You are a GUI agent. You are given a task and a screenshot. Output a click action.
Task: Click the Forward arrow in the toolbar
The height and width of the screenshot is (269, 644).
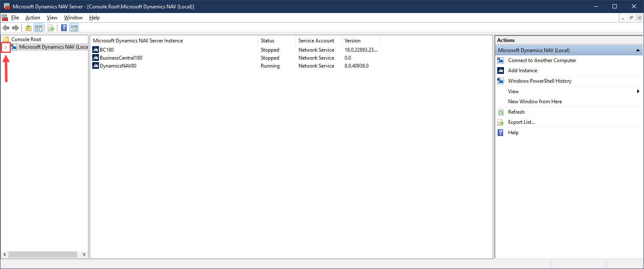[x=16, y=28]
